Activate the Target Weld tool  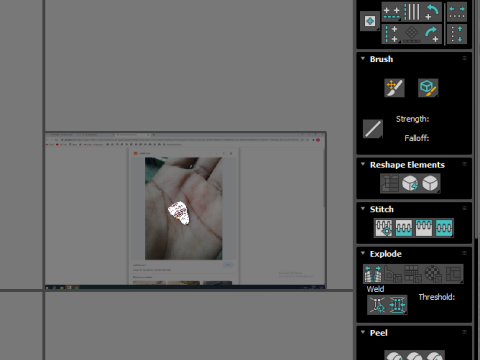(377, 305)
